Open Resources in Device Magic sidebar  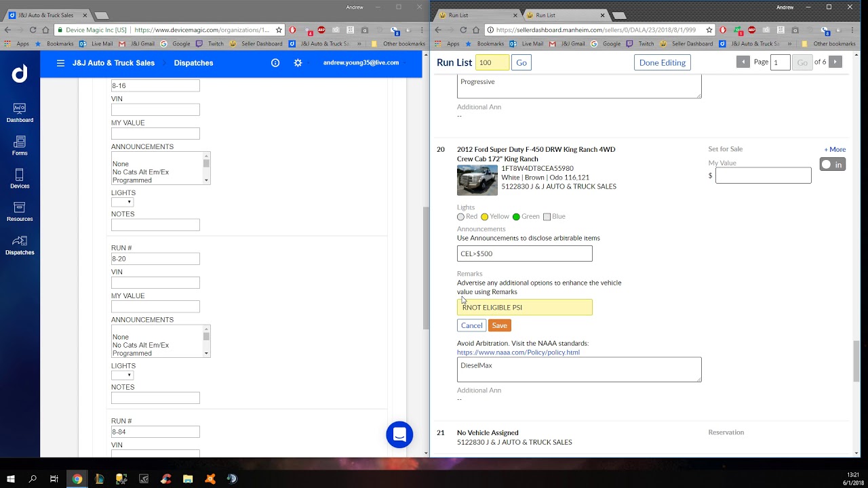20,212
